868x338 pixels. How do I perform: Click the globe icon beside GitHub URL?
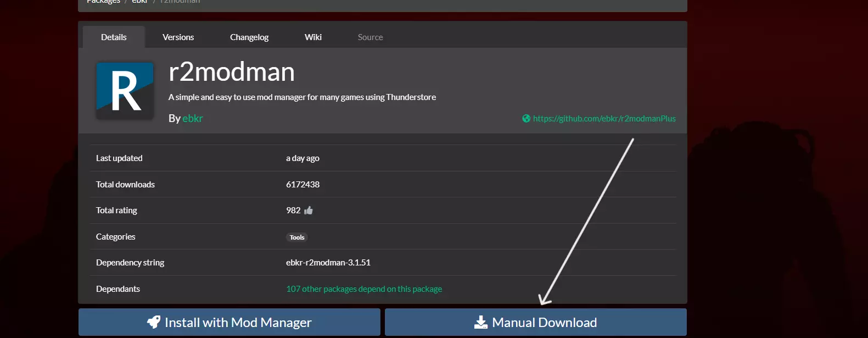click(x=526, y=119)
